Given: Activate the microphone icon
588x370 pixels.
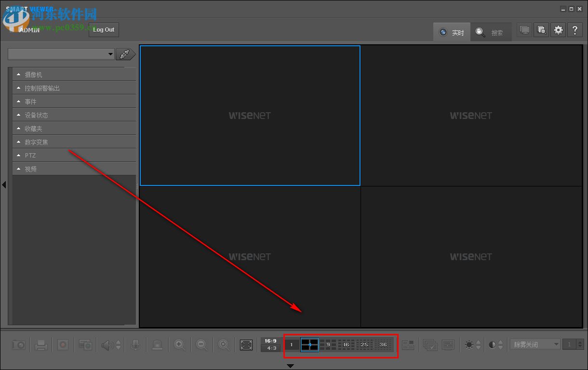Looking at the screenshot, I should 135,344.
